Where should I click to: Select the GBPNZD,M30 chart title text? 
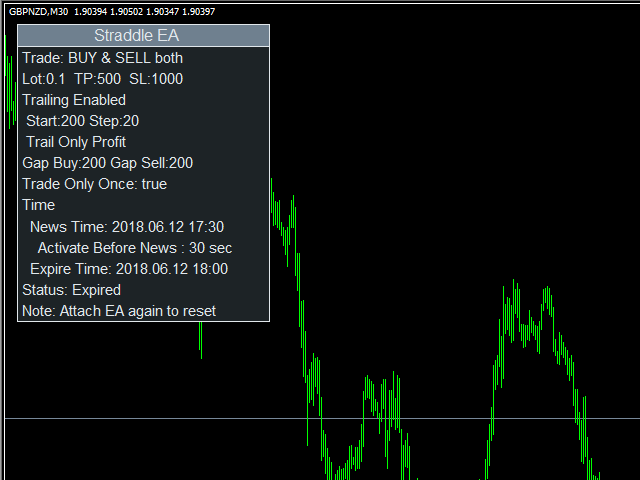pyautogui.click(x=38, y=11)
